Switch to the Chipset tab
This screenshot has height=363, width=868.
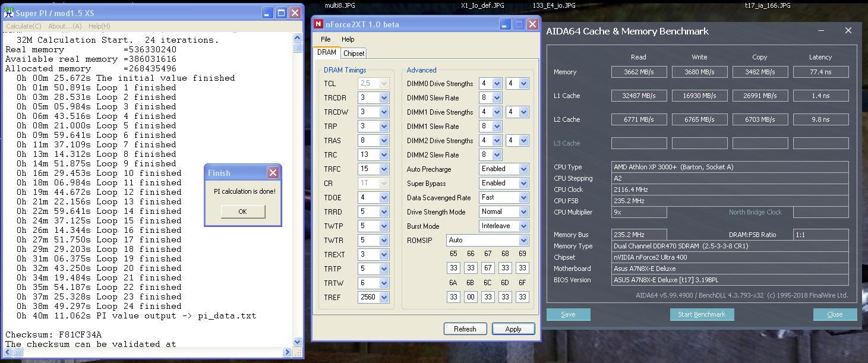click(x=353, y=53)
